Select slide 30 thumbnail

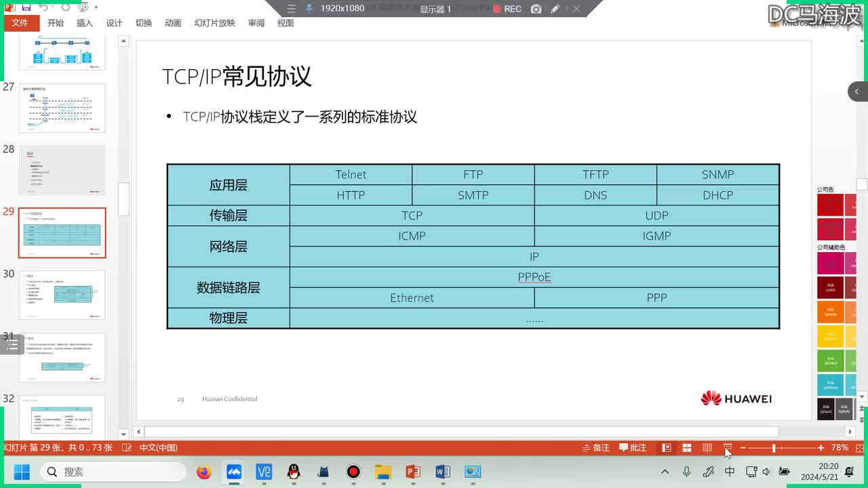[62, 295]
